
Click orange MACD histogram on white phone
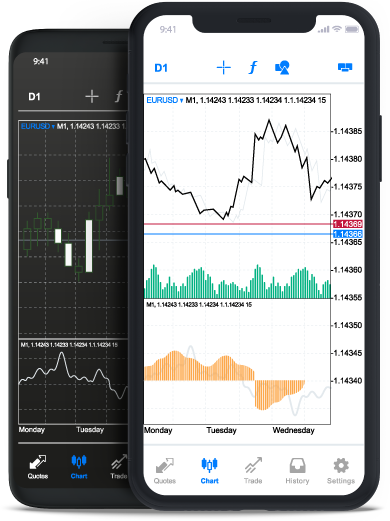tap(225, 380)
